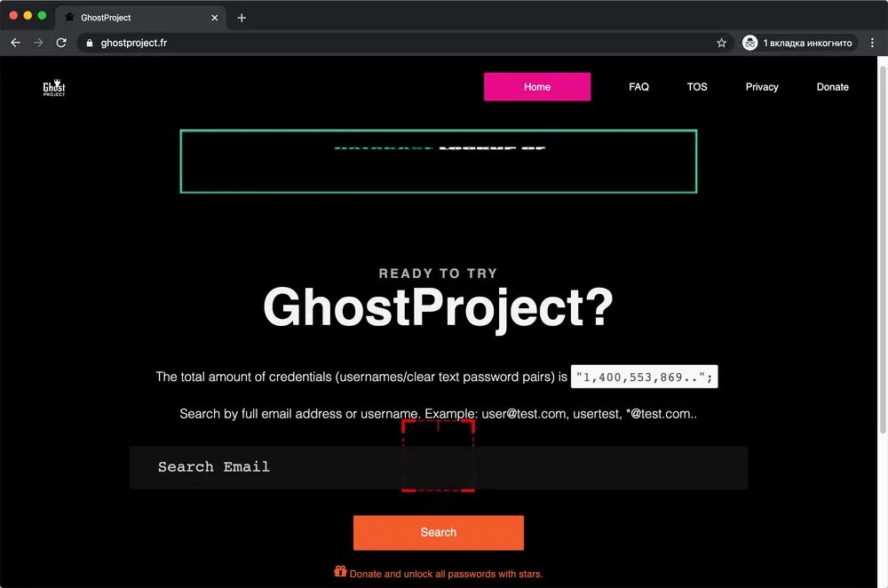The image size is (888, 588).
Task: Click the credentials total counter text
Action: click(x=644, y=377)
